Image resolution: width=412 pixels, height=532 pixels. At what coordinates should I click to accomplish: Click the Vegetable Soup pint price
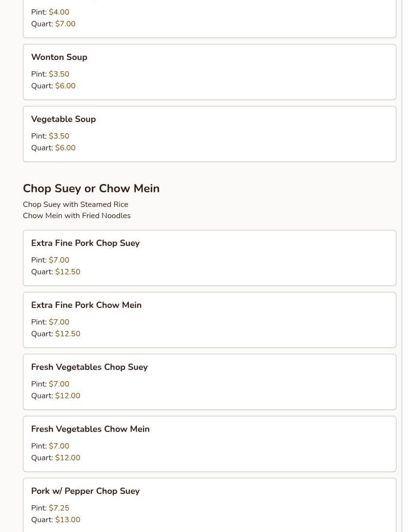point(59,136)
